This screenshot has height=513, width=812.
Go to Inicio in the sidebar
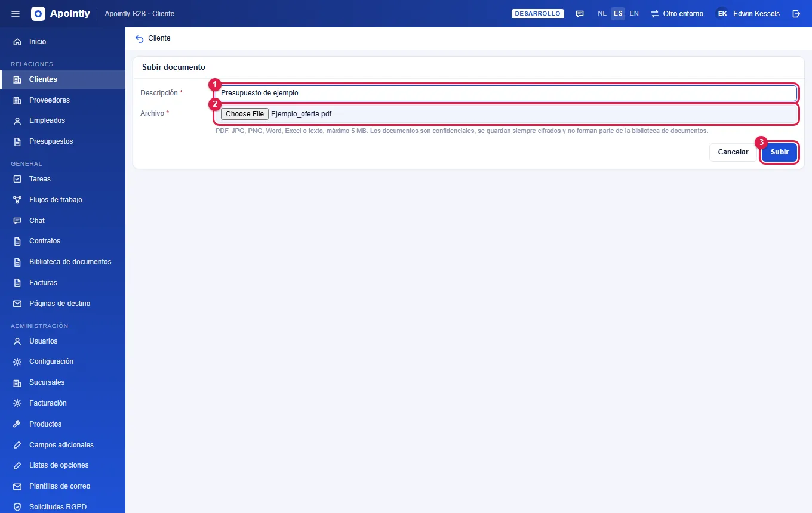(63, 42)
